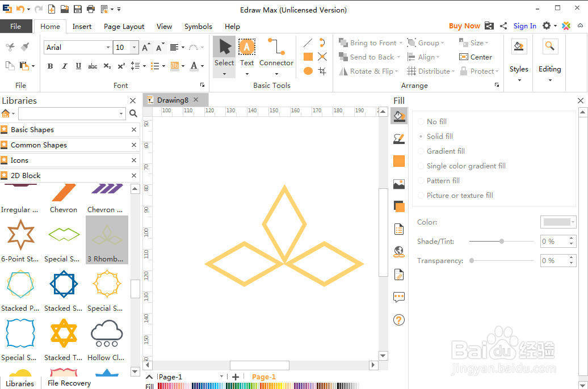This screenshot has height=389, width=588.
Task: Activate the Select pointer tool
Action: tap(224, 53)
